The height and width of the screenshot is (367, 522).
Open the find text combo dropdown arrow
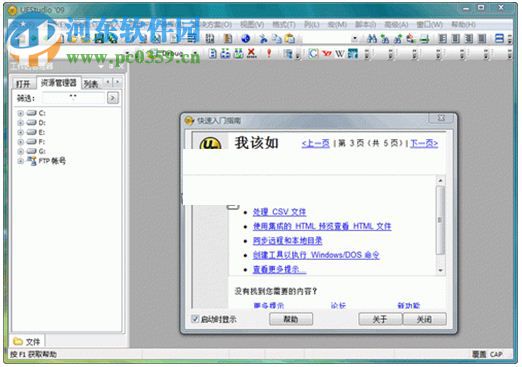point(355,39)
